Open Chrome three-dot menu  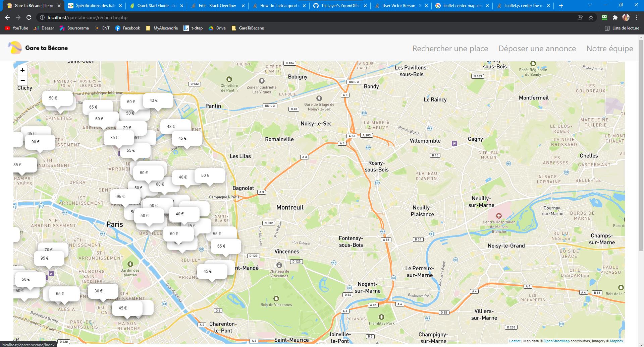[637, 17]
